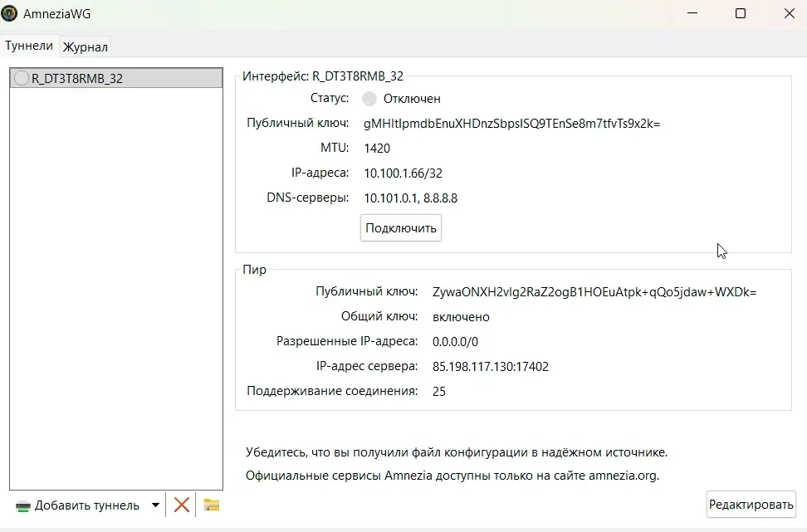Image resolution: width=807 pixels, height=532 pixels.
Task: Switch to the Туннели tab
Action: (29, 46)
